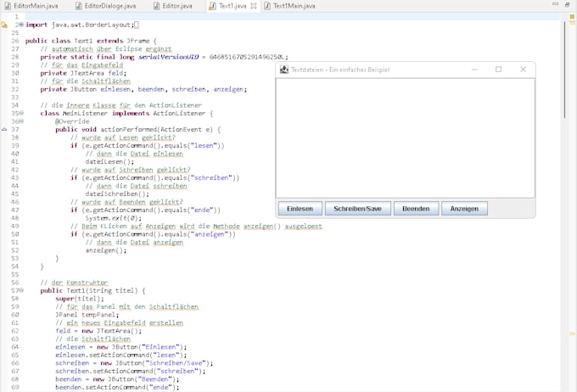This screenshot has height=392, width=577.
Task: Click the yellow warning summary square atop overview ruler
Action: [572, 17]
